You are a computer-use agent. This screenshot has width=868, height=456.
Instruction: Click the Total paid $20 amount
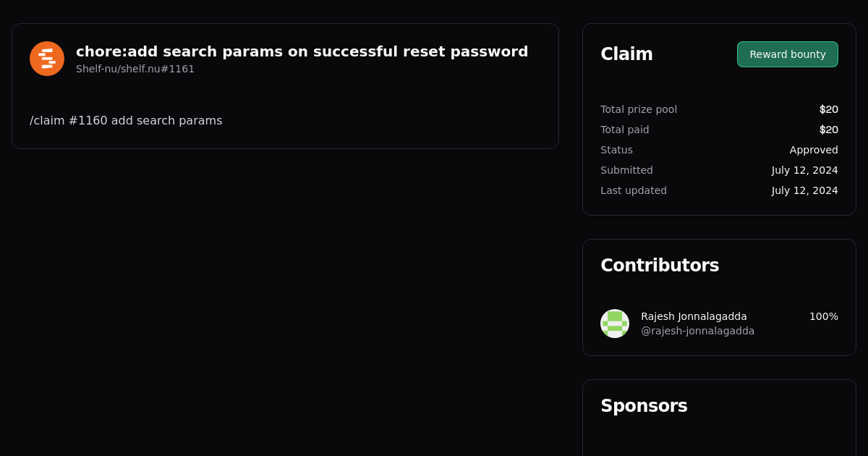click(x=828, y=130)
